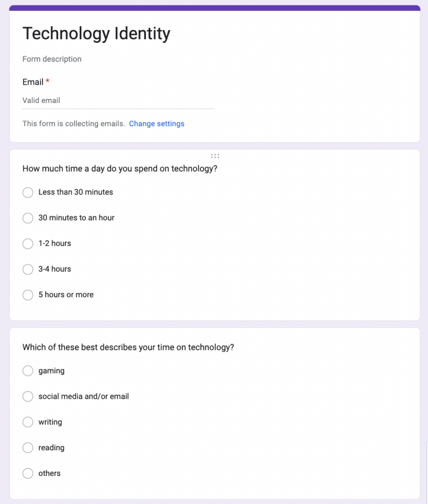Pick the "writing" radio button

(x=28, y=422)
